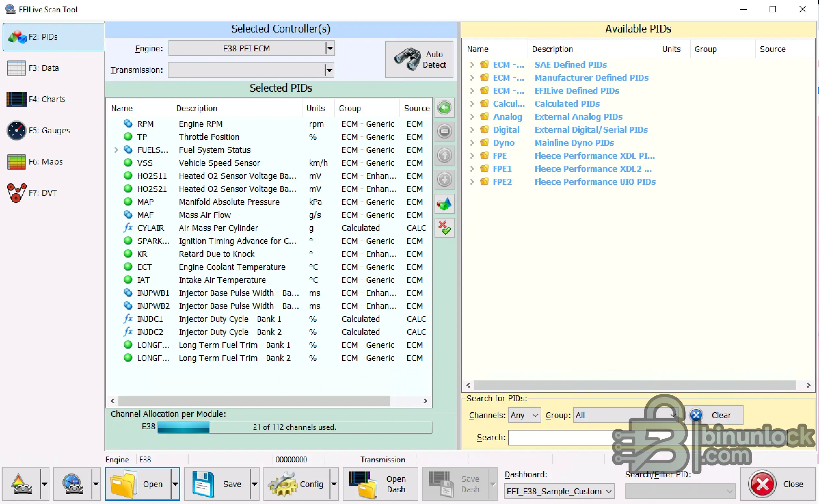Click the green dot beside KR
This screenshot has height=504, width=819.
click(x=128, y=254)
